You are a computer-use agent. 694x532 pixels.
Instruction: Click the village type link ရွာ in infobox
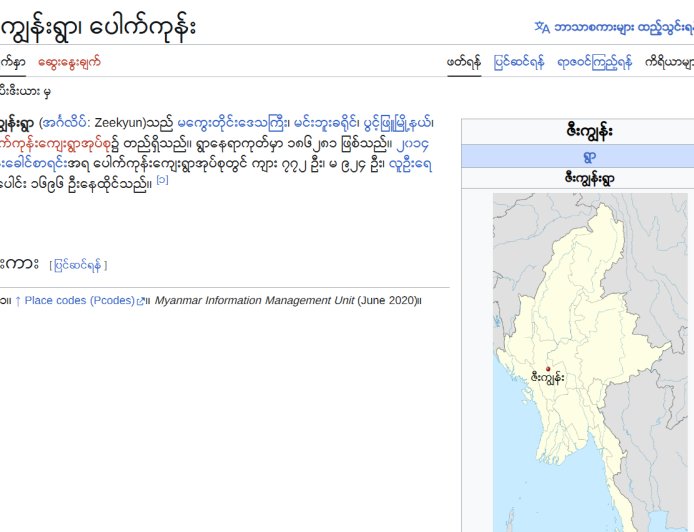[x=589, y=157]
